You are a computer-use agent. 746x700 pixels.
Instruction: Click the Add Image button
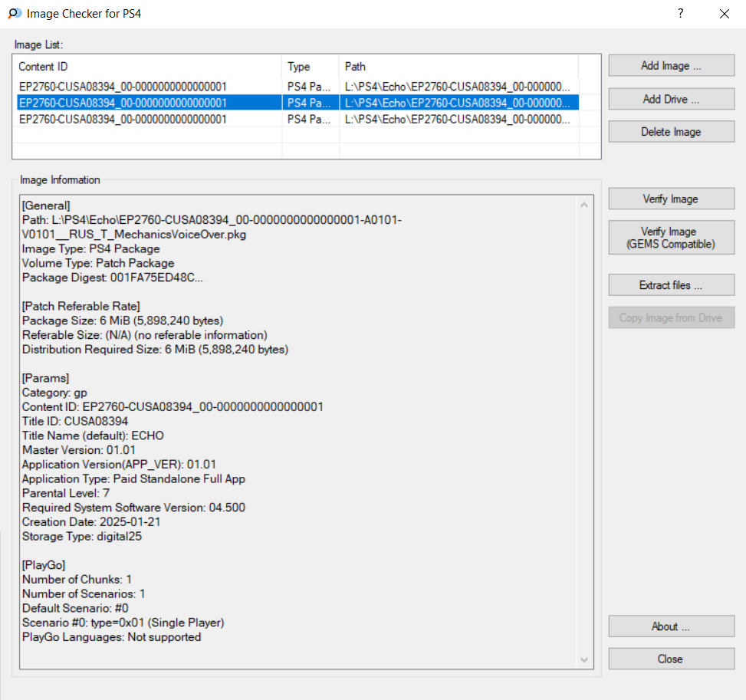tap(672, 66)
